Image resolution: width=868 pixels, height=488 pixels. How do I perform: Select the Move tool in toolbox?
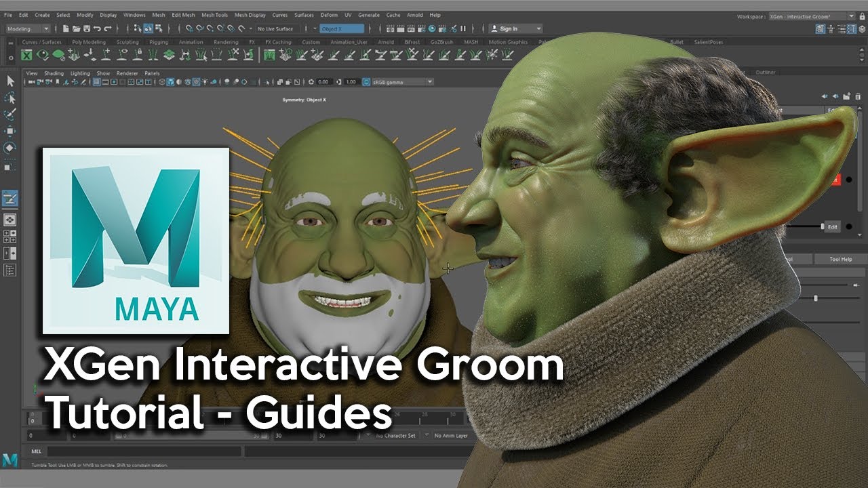pos(10,131)
